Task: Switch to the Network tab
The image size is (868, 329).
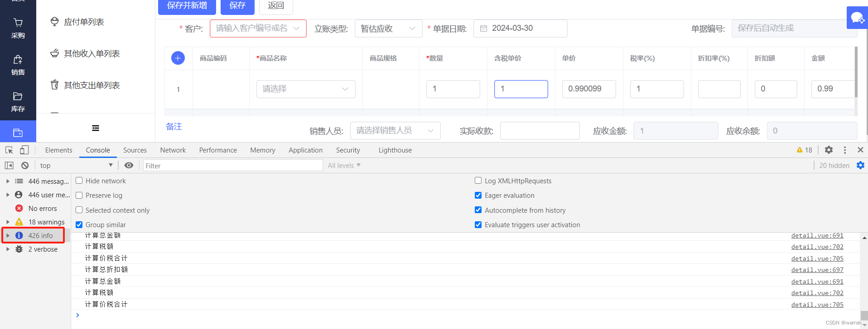Action: [x=173, y=150]
